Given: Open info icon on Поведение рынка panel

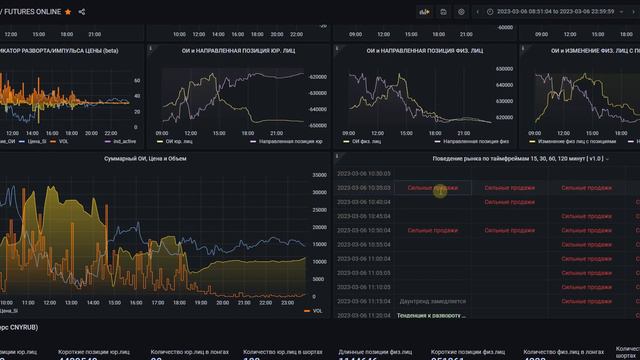Looking at the screenshot, I should (x=337, y=156).
